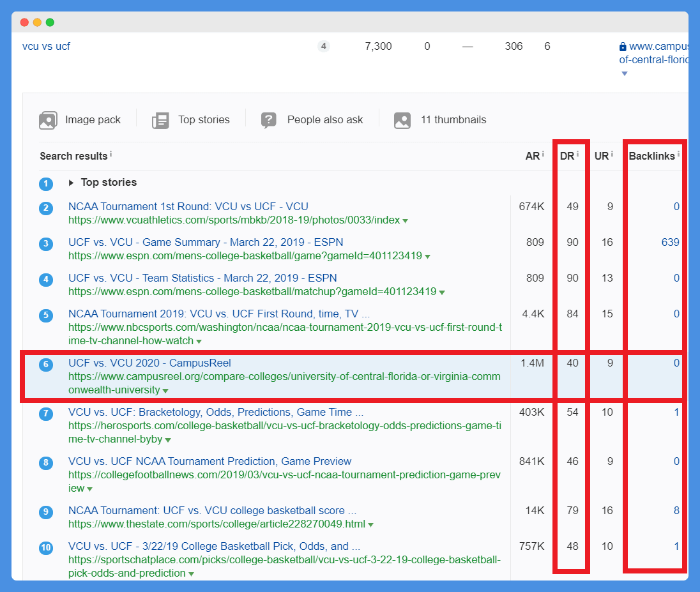This screenshot has width=700, height=592.
Task: Click the 1.4M AR value for CampusReel
Action: pos(532,363)
